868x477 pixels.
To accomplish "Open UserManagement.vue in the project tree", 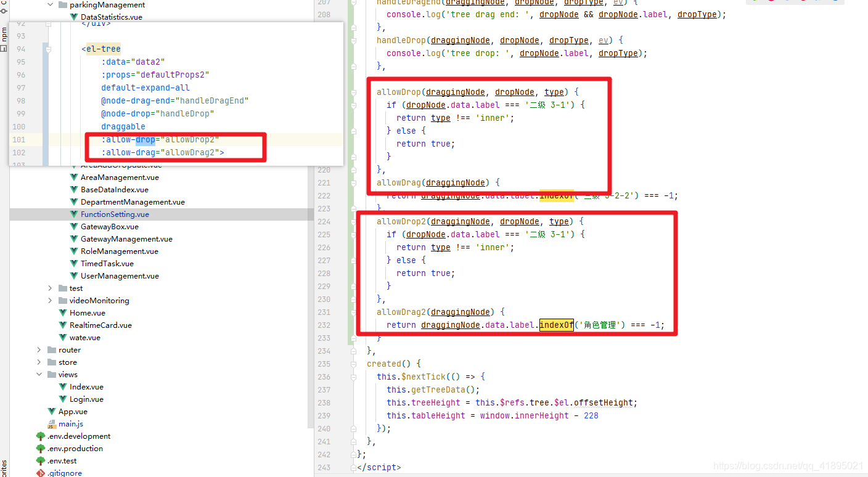I will (120, 276).
